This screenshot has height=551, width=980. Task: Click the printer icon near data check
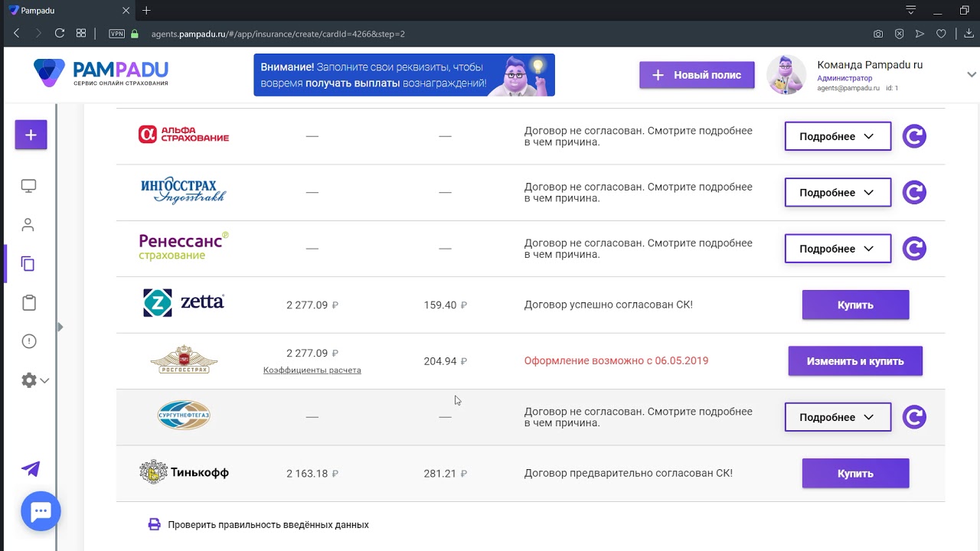(154, 524)
